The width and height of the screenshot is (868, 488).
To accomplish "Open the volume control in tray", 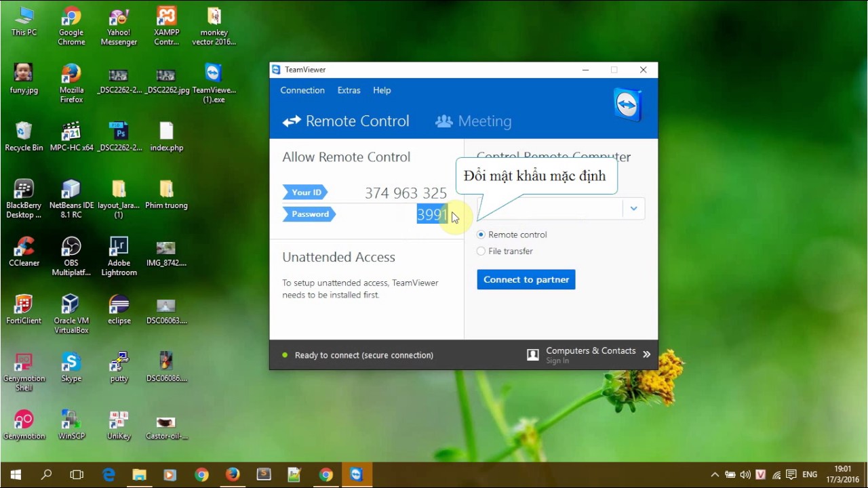I will coord(746,474).
